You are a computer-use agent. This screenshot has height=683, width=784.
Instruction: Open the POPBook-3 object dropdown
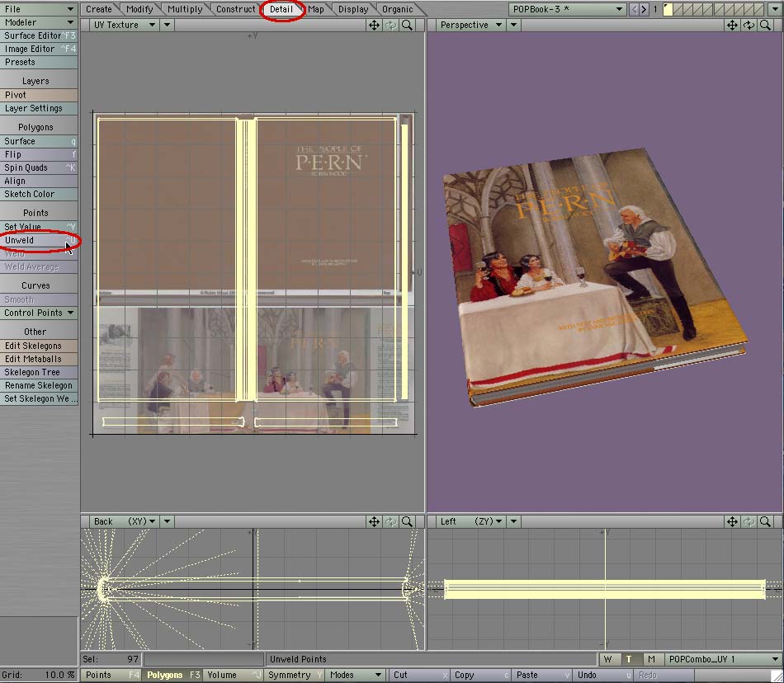(x=568, y=9)
